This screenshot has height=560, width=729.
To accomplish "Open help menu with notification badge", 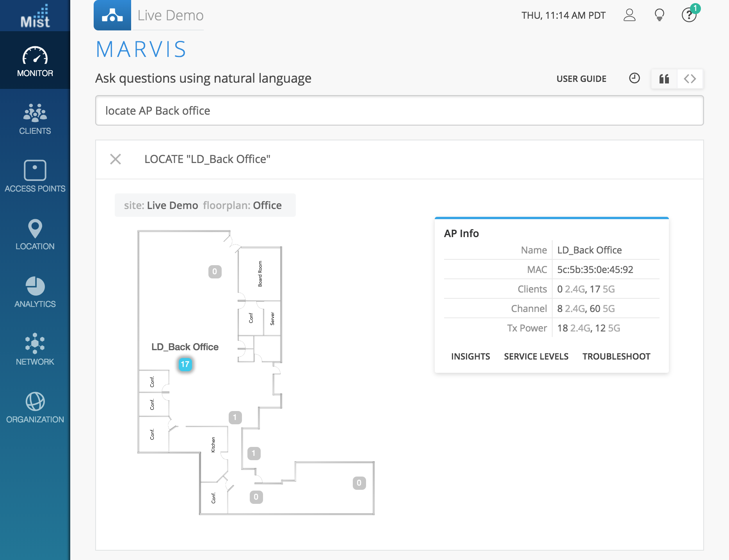I will tap(689, 15).
